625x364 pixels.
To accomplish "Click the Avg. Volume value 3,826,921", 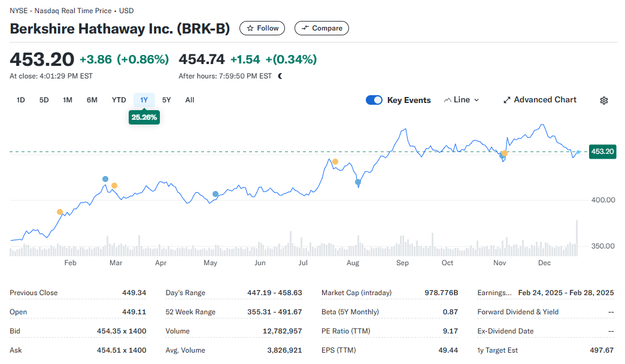I will coord(284,350).
